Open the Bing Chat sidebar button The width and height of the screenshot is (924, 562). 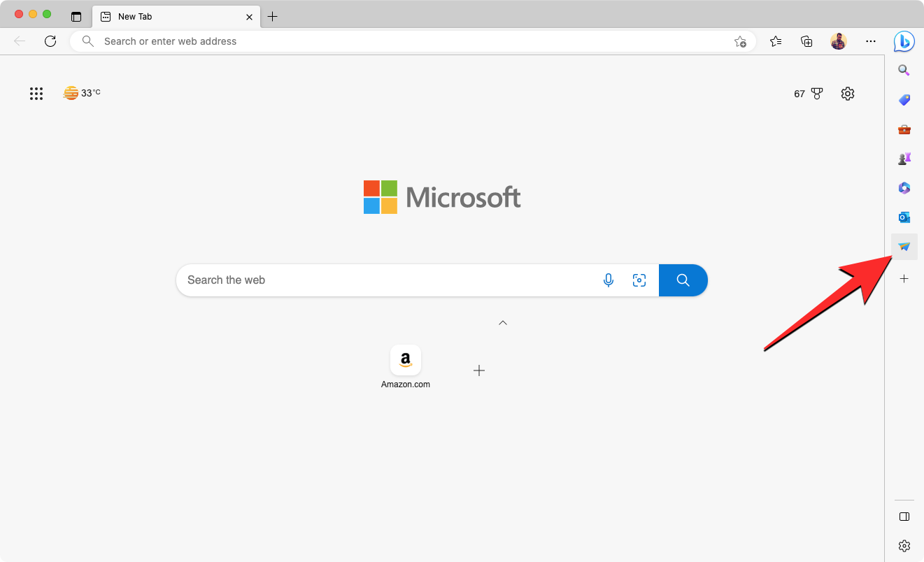click(904, 42)
